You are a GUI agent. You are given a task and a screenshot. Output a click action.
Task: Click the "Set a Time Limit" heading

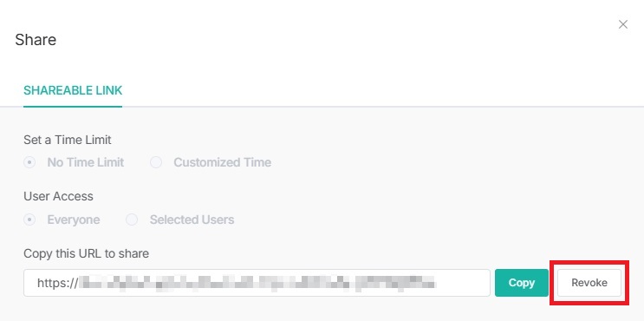click(68, 140)
